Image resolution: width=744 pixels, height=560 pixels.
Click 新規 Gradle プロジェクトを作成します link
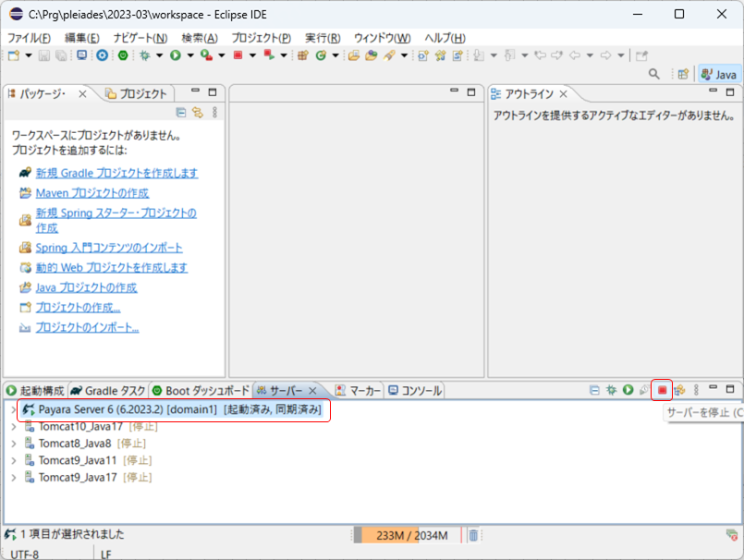(116, 173)
